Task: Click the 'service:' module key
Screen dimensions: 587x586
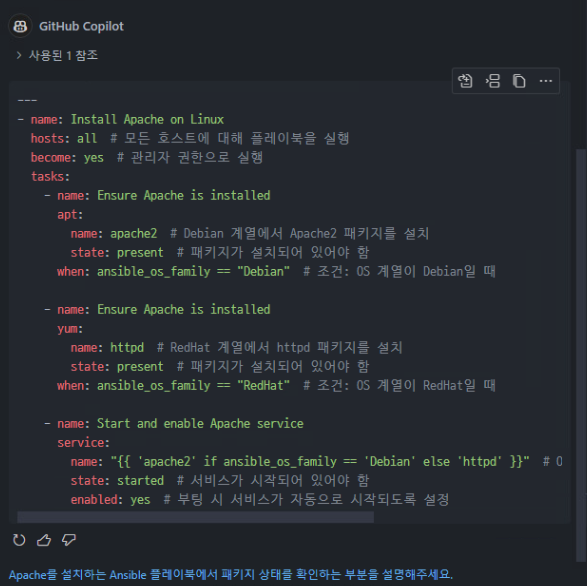Action: point(83,443)
